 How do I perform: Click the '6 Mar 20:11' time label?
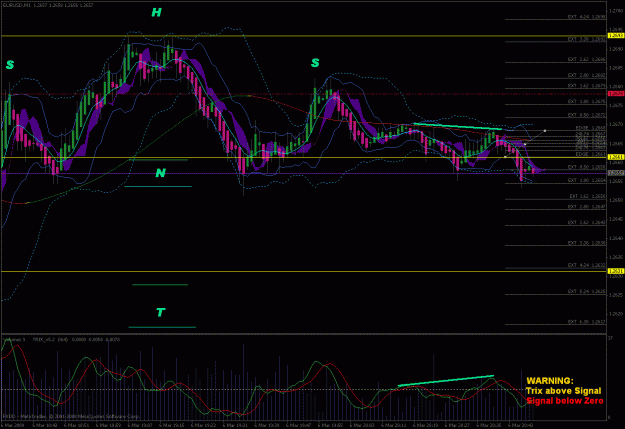click(394, 425)
